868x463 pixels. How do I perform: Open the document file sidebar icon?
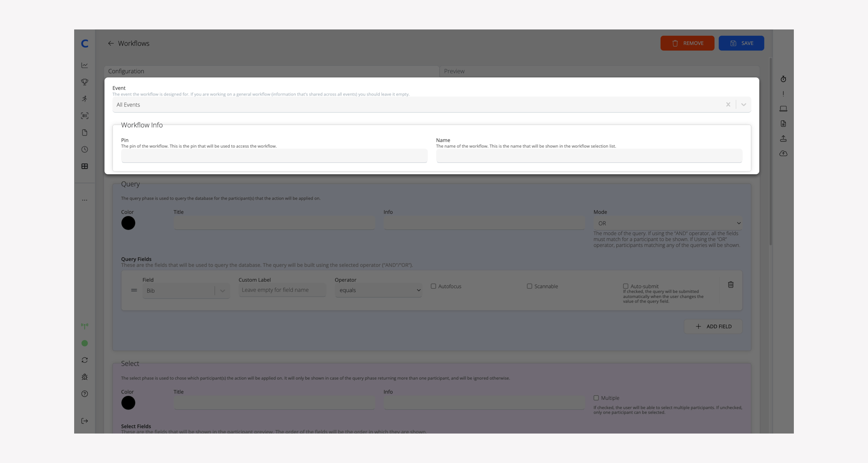coord(85,133)
